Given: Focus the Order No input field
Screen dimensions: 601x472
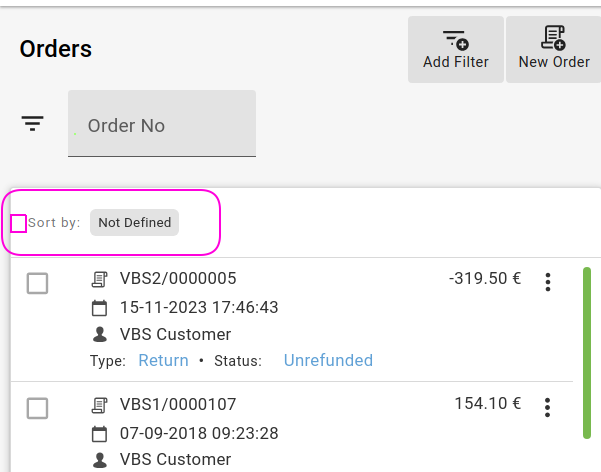Looking at the screenshot, I should tap(162, 125).
